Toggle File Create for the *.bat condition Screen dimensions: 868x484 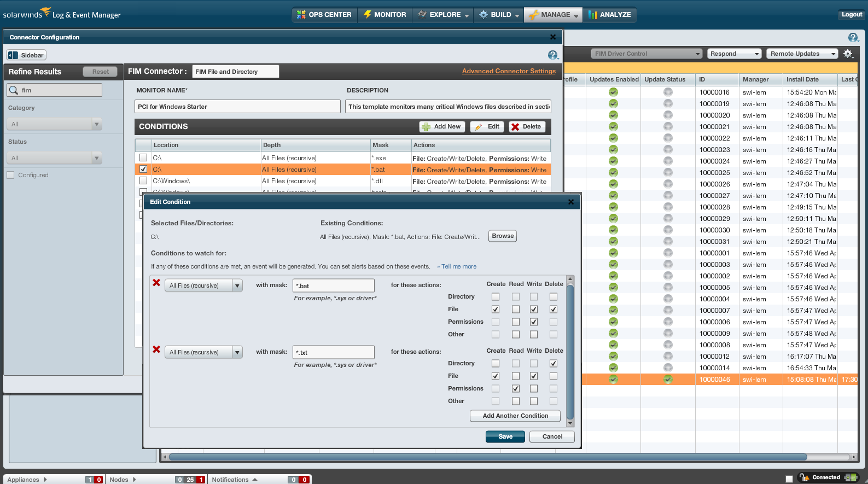496,309
